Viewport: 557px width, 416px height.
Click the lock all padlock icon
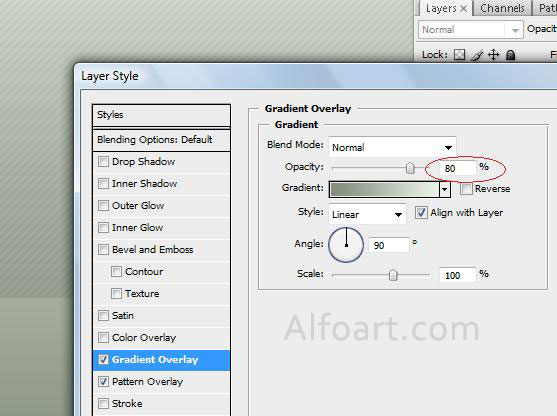coord(510,55)
